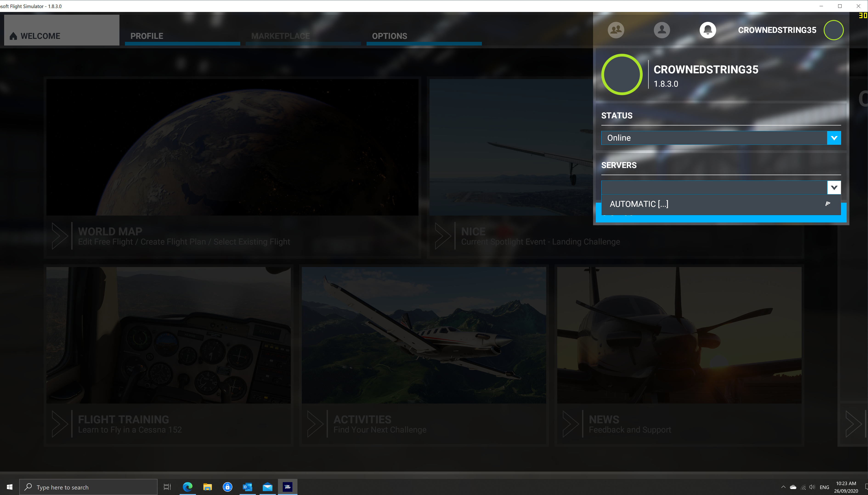The image size is (868, 495).
Task: Open the friends group icon
Action: point(616,30)
